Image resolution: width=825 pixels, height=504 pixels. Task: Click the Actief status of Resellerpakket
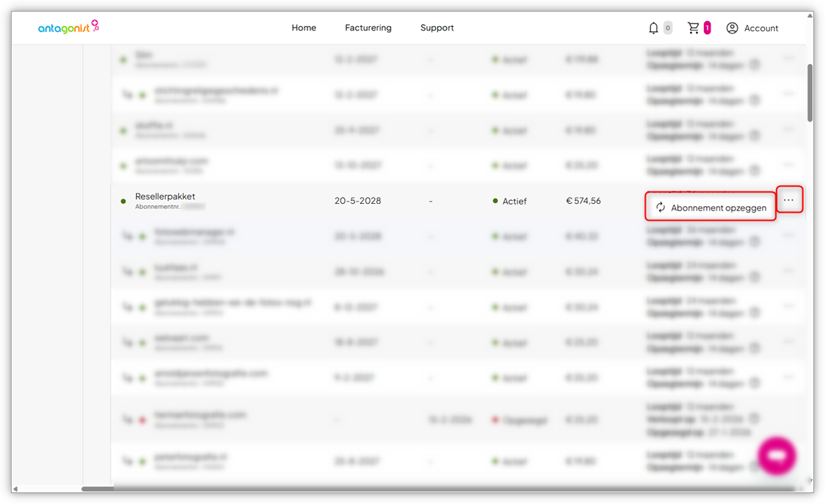coord(514,201)
